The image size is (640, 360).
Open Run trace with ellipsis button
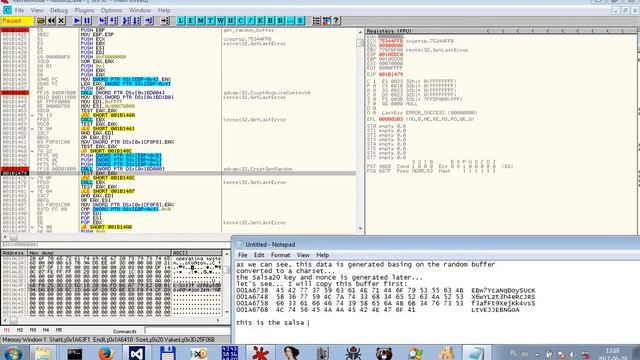coord(290,20)
